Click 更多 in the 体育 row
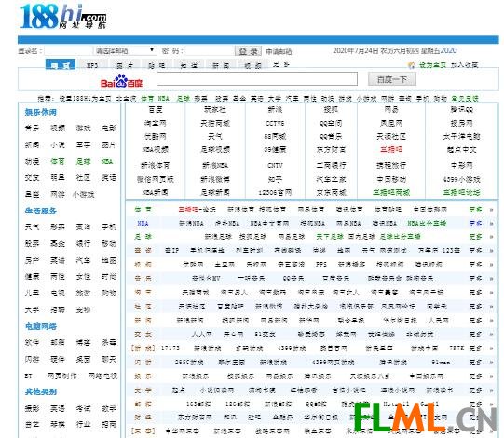The width and height of the screenshot is (504, 438). coord(475,210)
